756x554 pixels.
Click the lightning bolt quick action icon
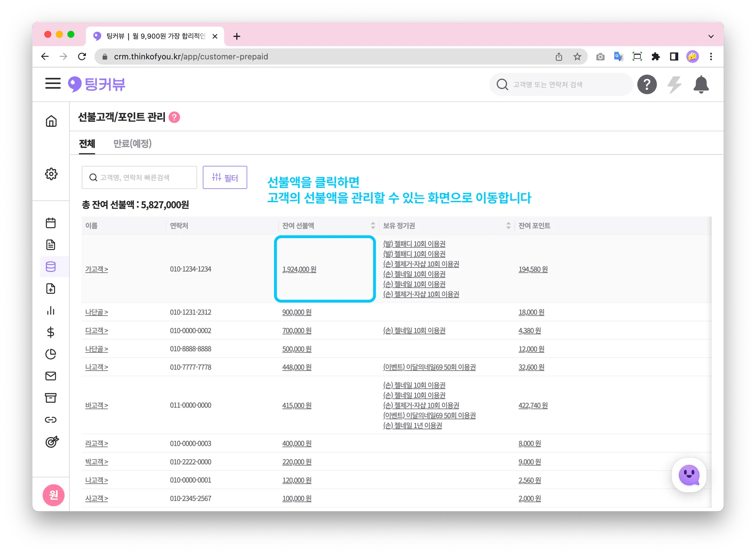674,84
